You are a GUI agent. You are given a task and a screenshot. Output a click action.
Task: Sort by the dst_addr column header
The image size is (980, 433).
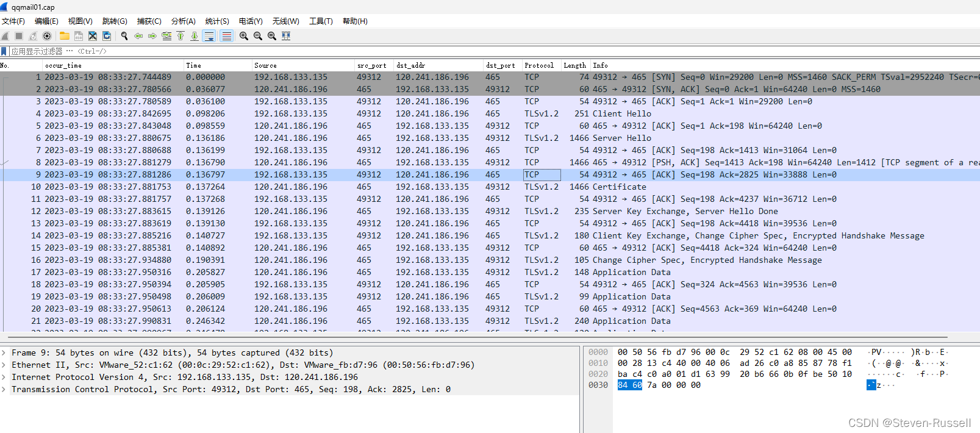pyautogui.click(x=438, y=65)
